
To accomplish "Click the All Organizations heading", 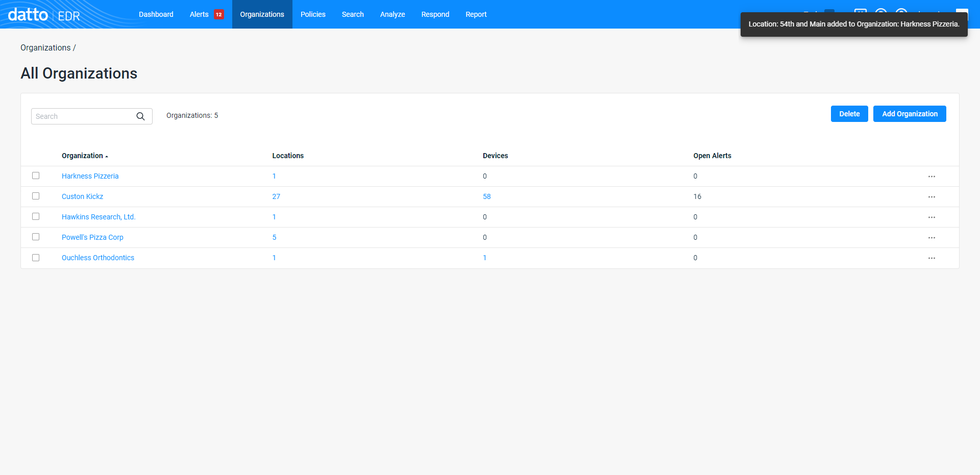I will click(79, 73).
